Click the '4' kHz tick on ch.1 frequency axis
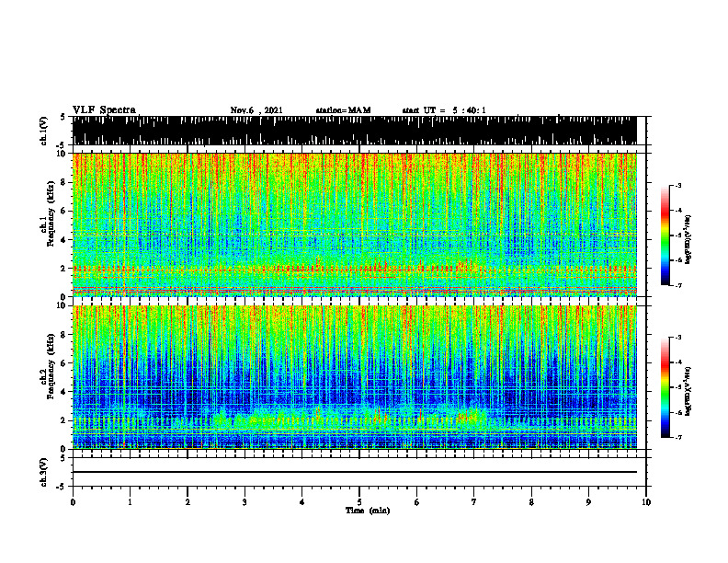Viewport: 728px width, 563px height. click(63, 240)
